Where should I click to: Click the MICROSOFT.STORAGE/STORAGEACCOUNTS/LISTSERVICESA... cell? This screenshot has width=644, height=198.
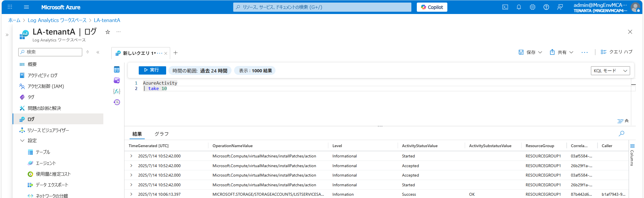coord(268,194)
